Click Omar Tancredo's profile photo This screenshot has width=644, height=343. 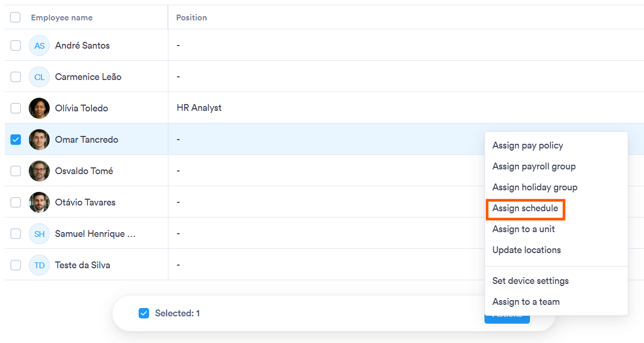[x=39, y=140]
